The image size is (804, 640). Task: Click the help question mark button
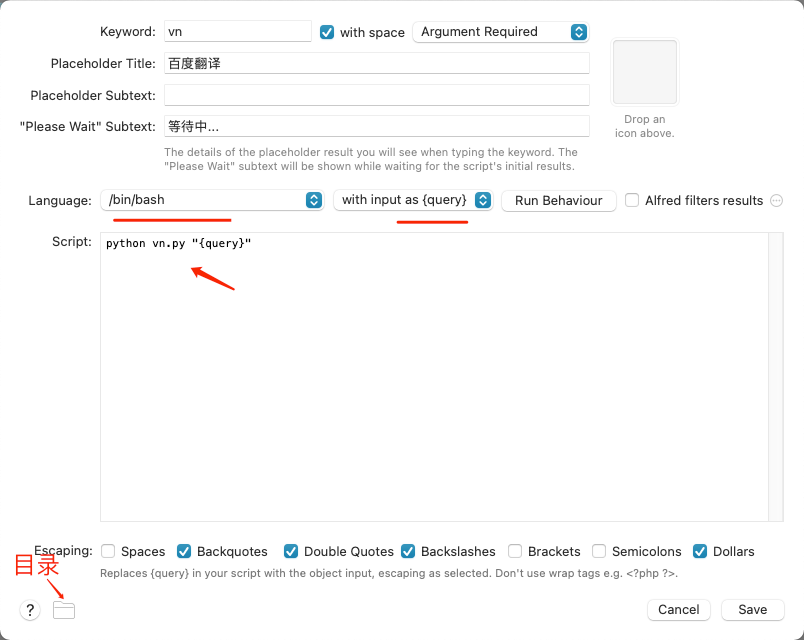tap(30, 610)
